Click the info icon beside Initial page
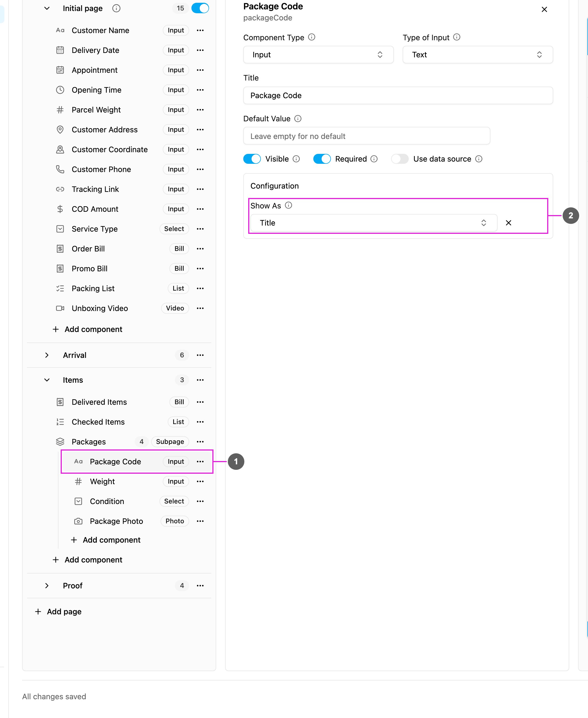This screenshot has height=718, width=588. (x=116, y=9)
